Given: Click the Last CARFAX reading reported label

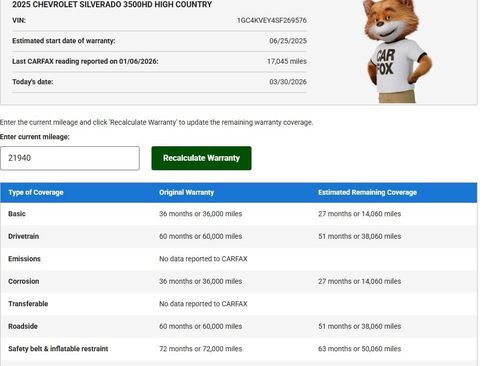Looking at the screenshot, I should click(85, 61).
